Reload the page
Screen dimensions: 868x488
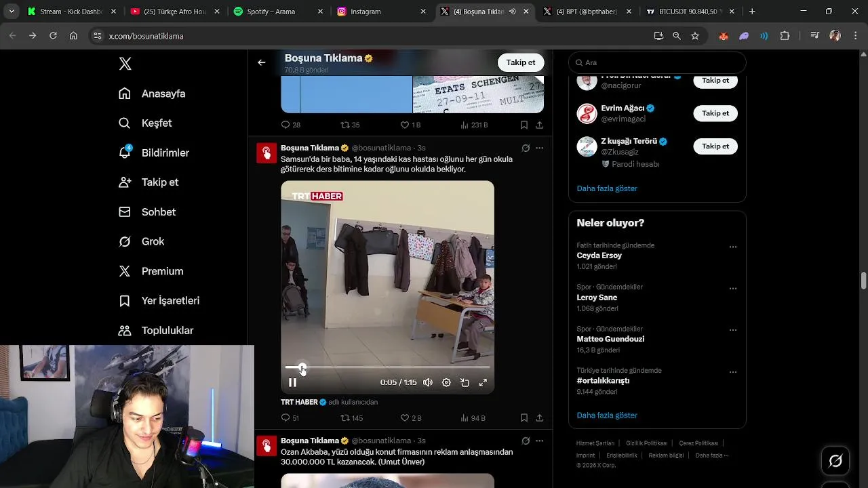[x=53, y=36]
